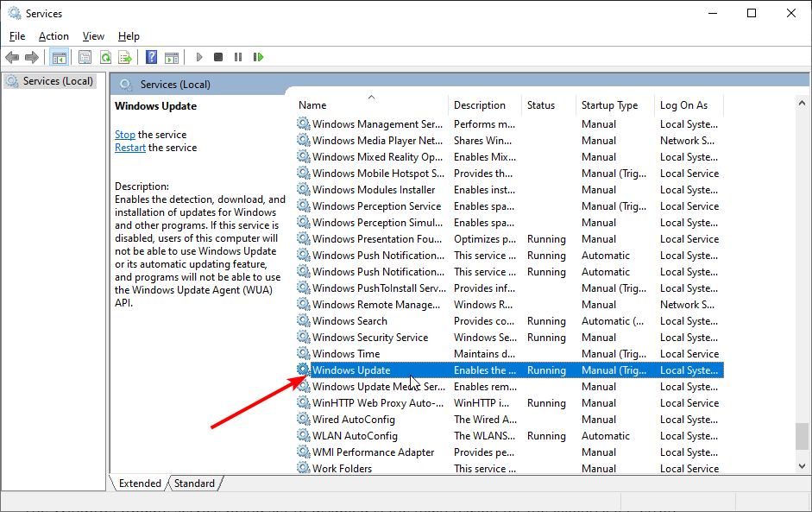
Task: Select the Windows Mobile Hotspot Service row
Action: click(x=510, y=173)
